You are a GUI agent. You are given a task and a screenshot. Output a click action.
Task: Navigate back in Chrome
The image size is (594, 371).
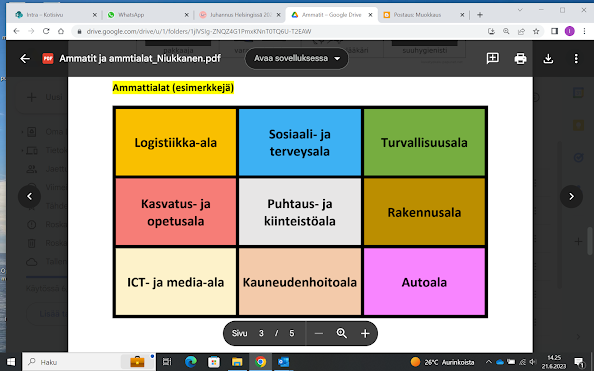[x=16, y=31]
